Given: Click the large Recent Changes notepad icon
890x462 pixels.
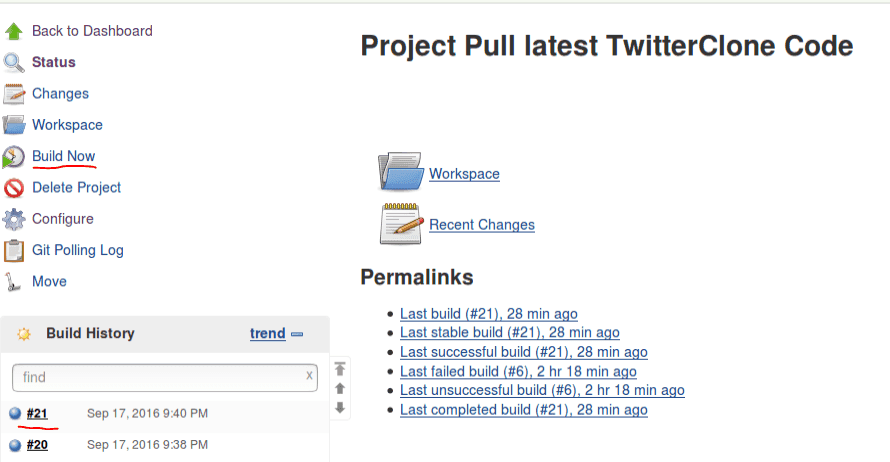Looking at the screenshot, I should tap(401, 224).
